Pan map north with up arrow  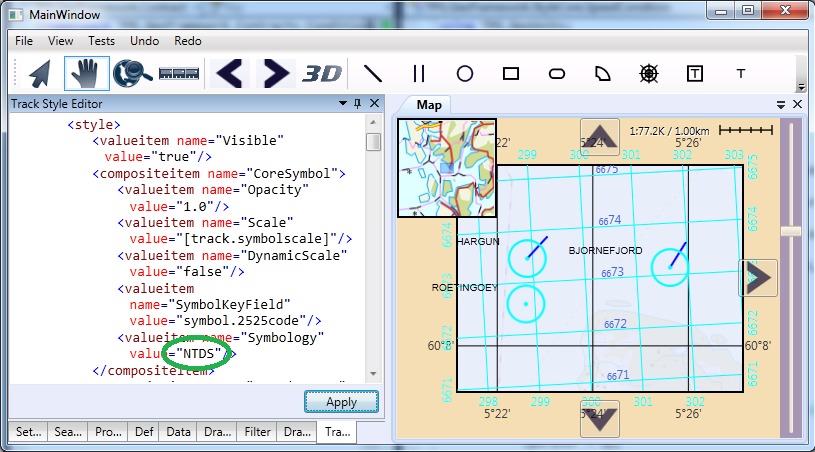tap(600, 137)
